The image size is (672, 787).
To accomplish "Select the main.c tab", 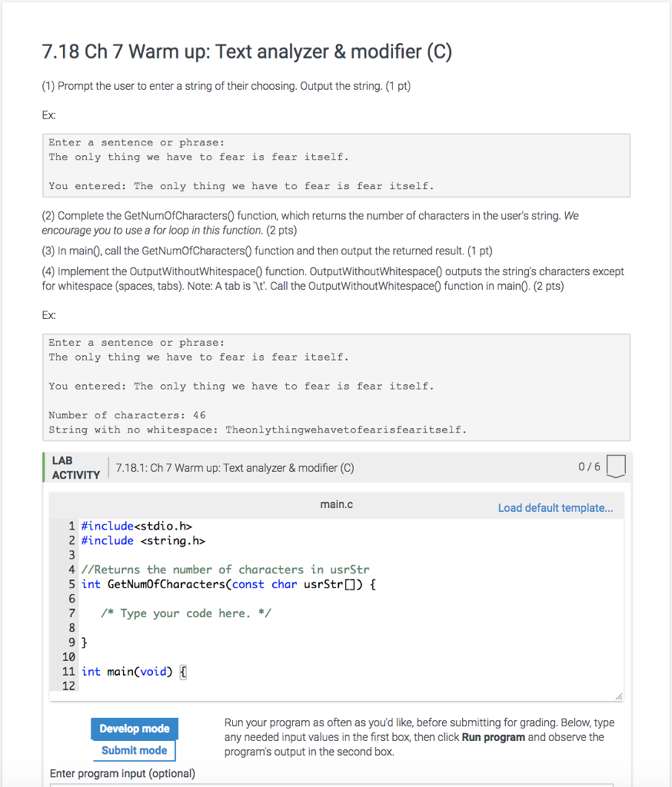I will point(336,504).
